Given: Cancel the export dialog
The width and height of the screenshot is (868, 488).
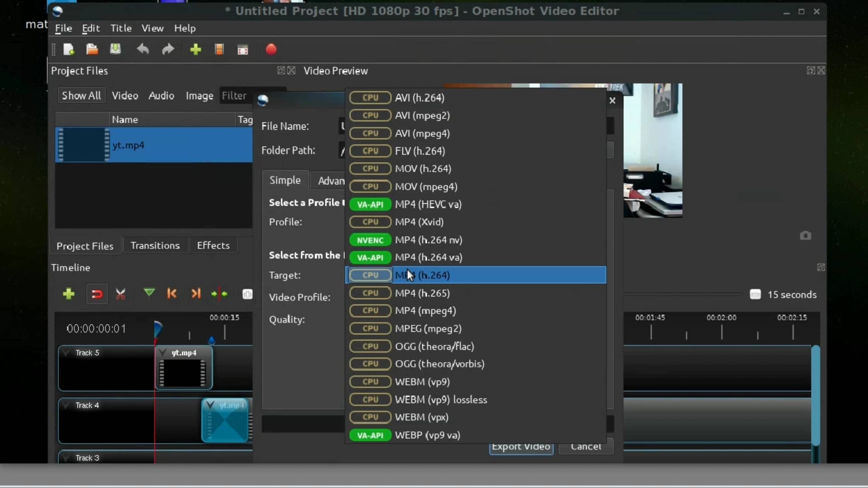Looking at the screenshot, I should [585, 447].
